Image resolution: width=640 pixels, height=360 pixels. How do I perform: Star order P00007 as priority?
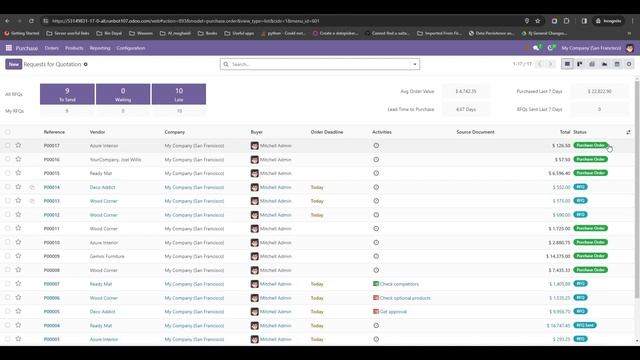[18, 284]
